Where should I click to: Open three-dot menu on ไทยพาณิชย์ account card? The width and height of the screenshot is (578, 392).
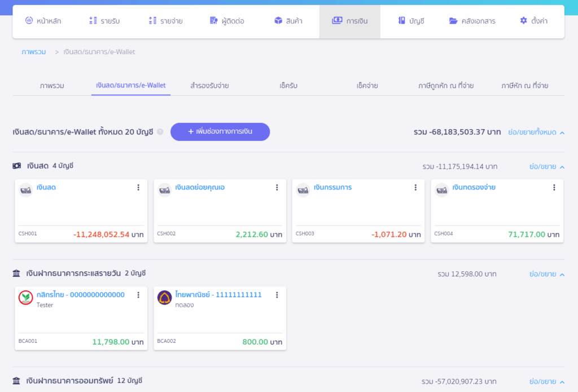pos(277,295)
